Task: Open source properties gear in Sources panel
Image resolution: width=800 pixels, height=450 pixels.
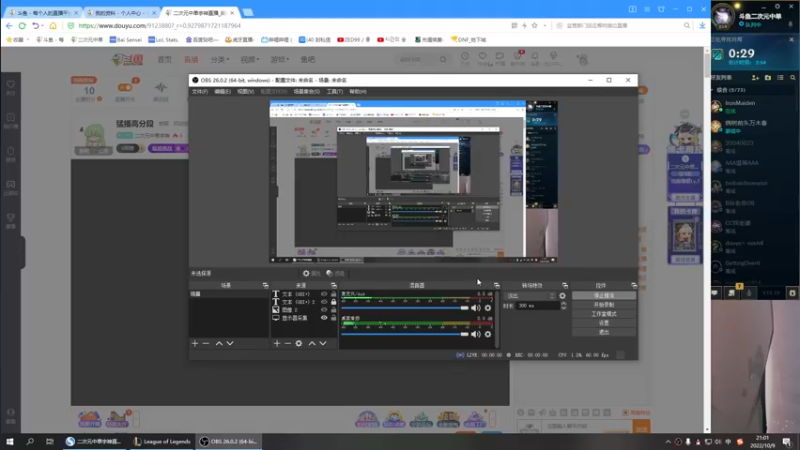Action: pos(299,343)
